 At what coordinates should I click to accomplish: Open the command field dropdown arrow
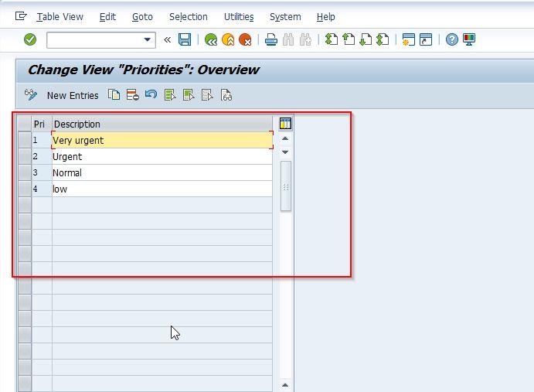[x=147, y=40]
